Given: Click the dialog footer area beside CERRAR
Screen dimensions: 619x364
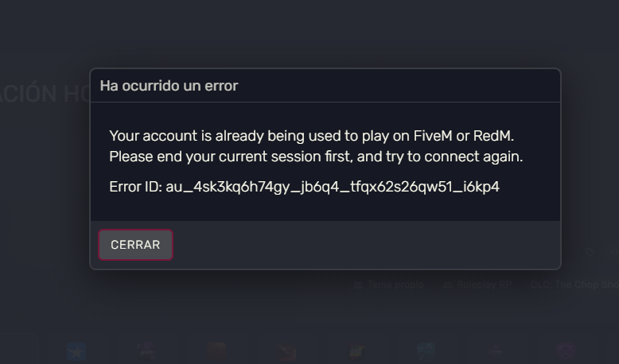Looking at the screenshot, I should tap(358, 245).
